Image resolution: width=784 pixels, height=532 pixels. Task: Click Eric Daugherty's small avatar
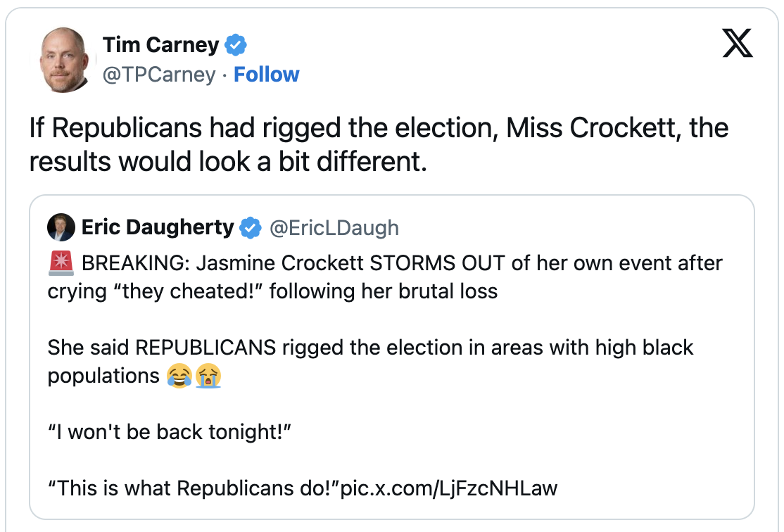pos(61,227)
